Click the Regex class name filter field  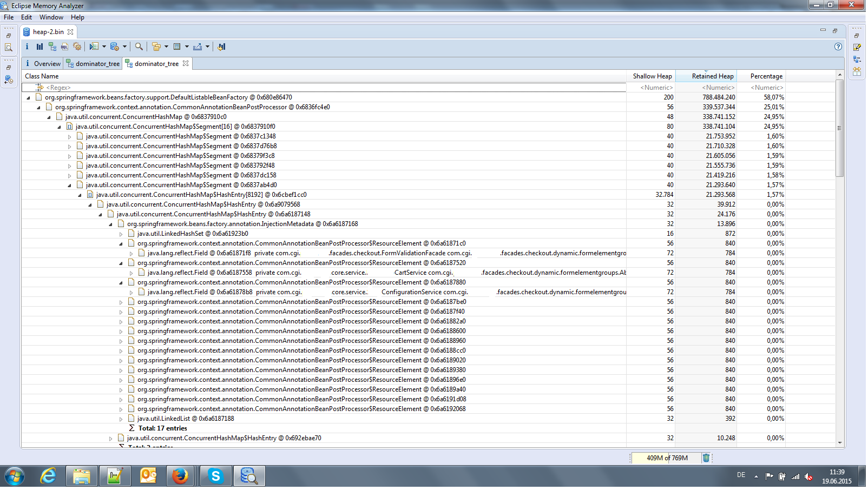tap(324, 88)
